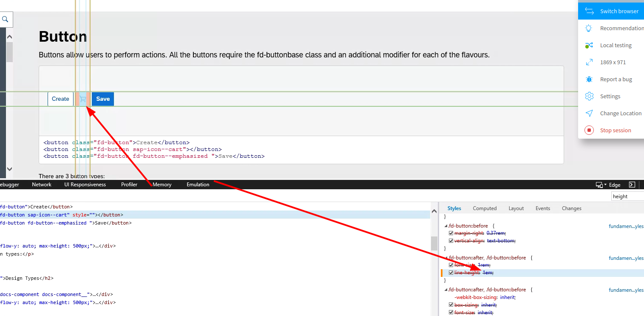Toggle the line-height 1em checkbox
Screen dimensions: 644x316
451,272
